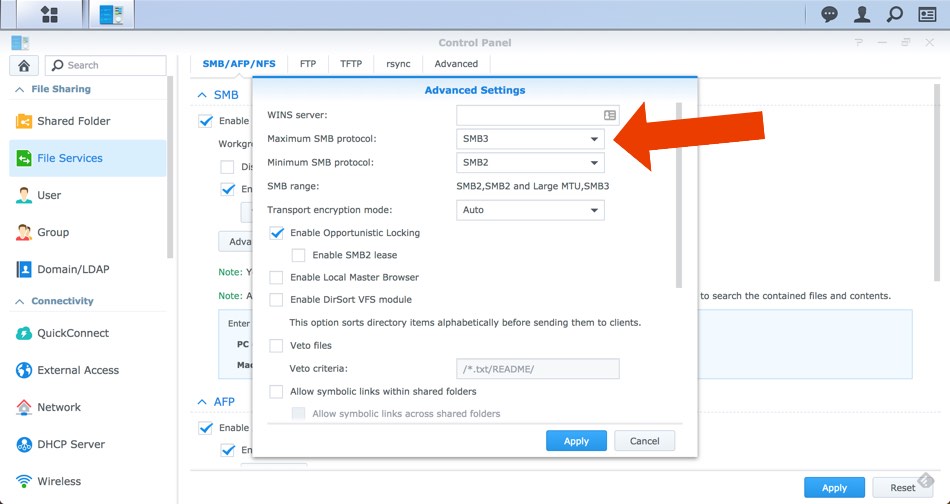Screen dimensions: 950x504
Task: Click the Control Panel window title icon
Action: coord(20,42)
